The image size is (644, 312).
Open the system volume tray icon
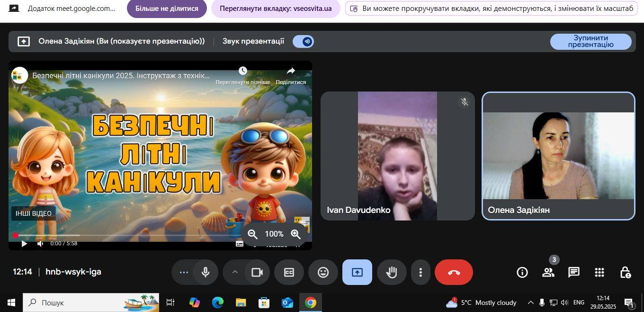pos(564,303)
